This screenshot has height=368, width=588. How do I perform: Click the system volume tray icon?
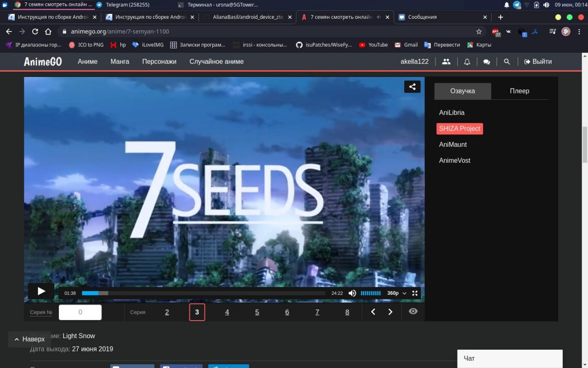tap(546, 5)
